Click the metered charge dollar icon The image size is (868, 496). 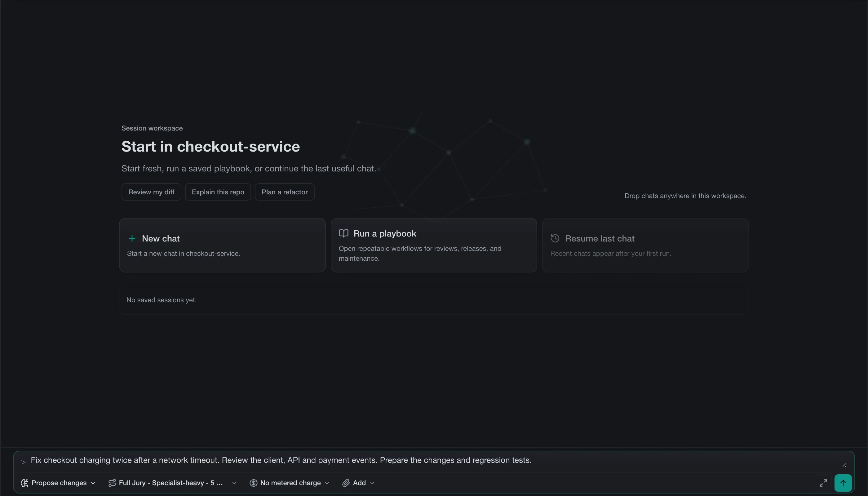[253, 483]
